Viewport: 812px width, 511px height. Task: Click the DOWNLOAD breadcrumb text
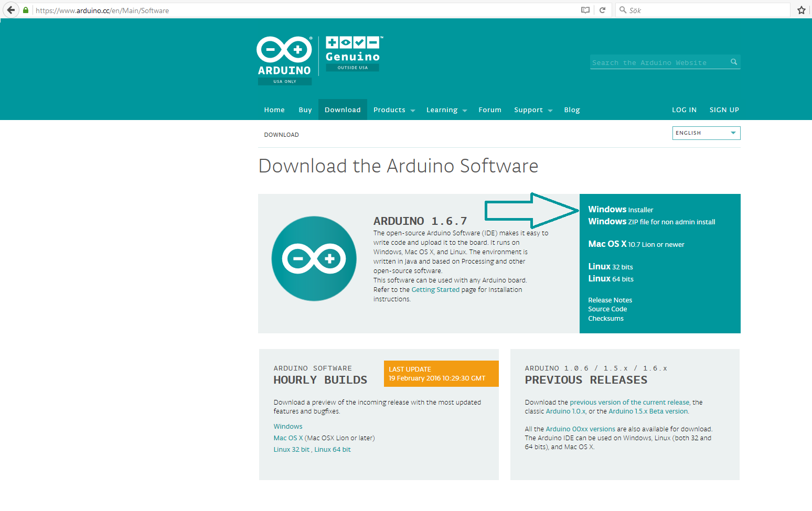click(x=281, y=135)
